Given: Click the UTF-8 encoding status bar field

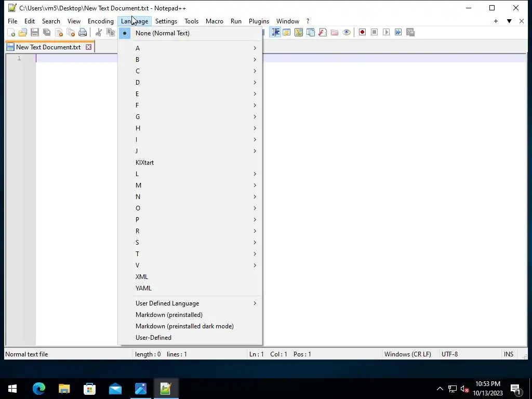Looking at the screenshot, I should (x=470, y=354).
